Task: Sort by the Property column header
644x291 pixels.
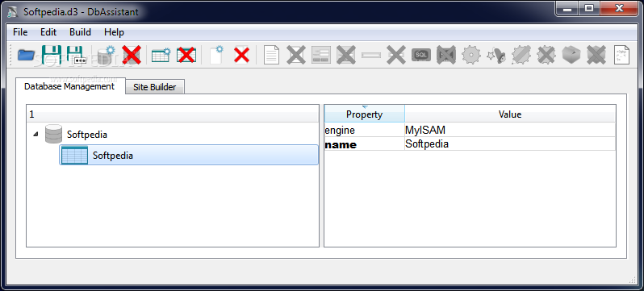Action: pos(364,114)
